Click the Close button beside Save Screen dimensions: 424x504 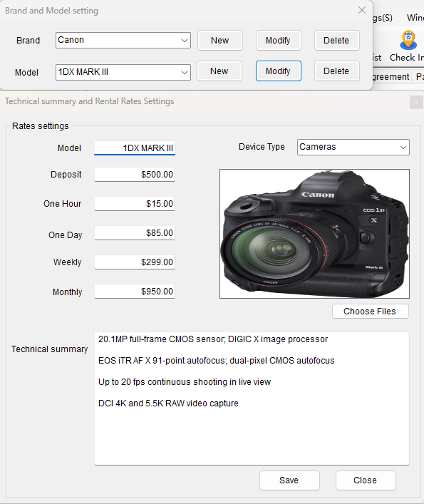(366, 480)
